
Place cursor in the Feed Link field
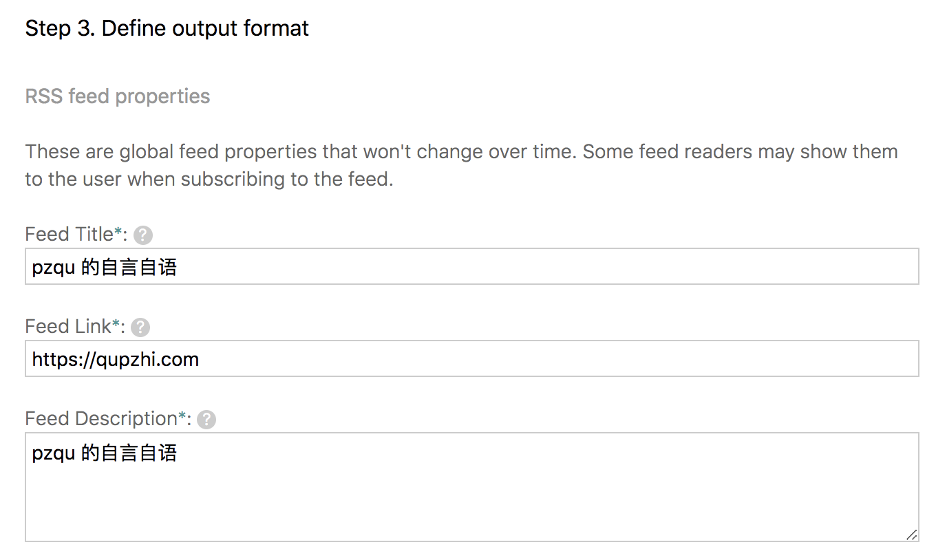551,358
